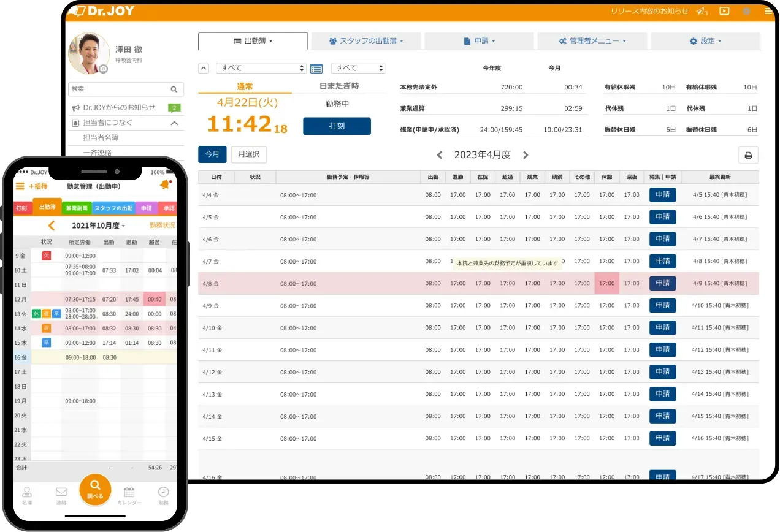Click the paper-plane announcements icon in header
Image resolution: width=780 pixels, height=532 pixels.
701,10
